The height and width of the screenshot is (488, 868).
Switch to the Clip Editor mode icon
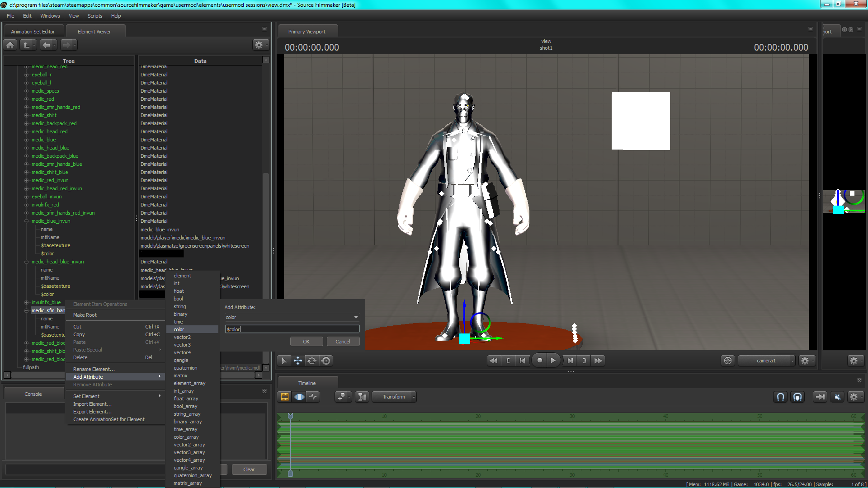pyautogui.click(x=285, y=397)
